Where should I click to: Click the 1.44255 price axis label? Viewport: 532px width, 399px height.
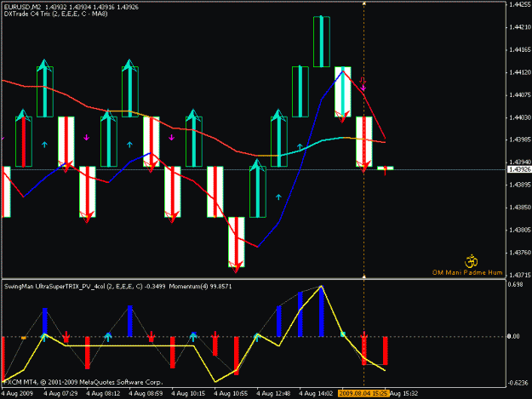pyautogui.click(x=520, y=4)
